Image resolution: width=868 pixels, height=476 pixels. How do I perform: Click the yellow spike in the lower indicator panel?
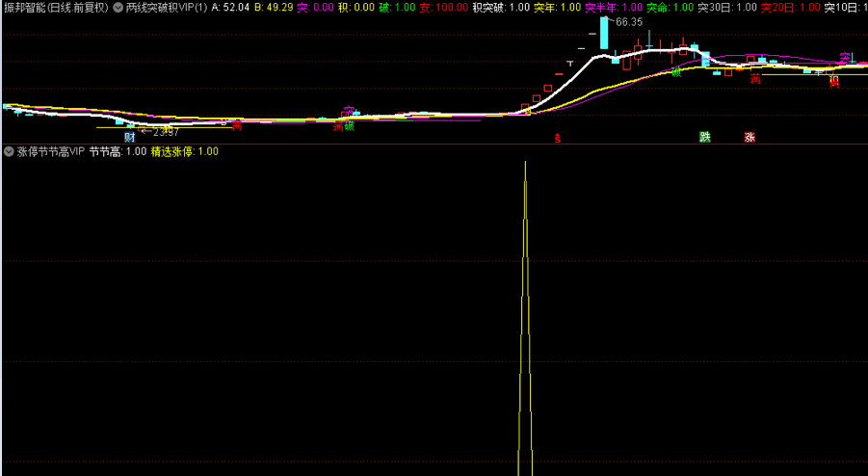coord(525,318)
